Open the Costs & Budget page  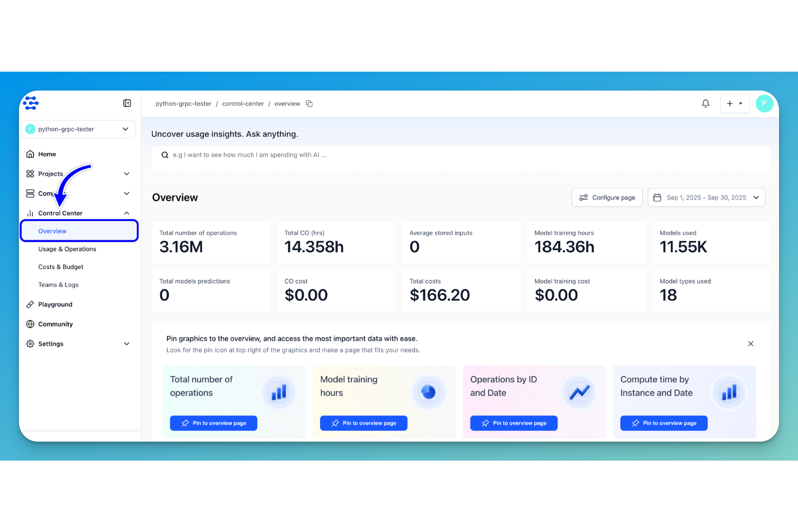tap(60, 267)
